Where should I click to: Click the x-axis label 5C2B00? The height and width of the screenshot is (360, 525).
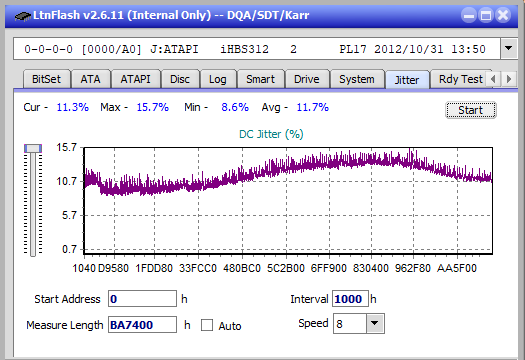[x=286, y=268]
